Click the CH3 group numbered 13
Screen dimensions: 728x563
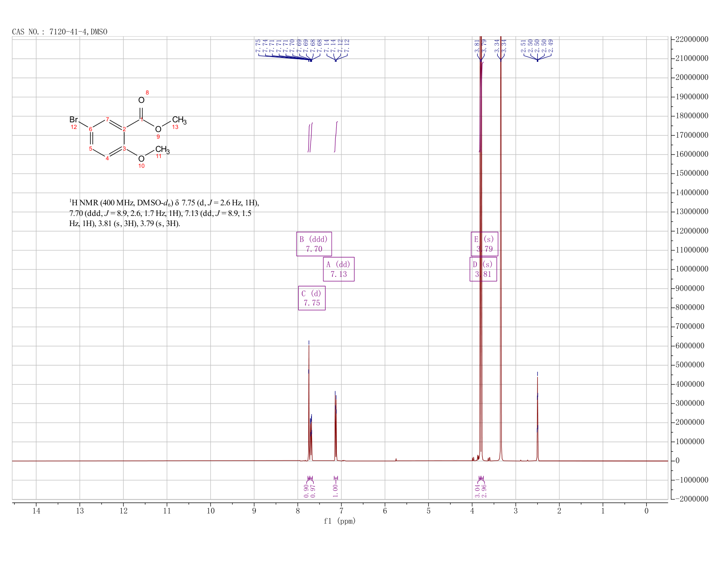tap(179, 120)
